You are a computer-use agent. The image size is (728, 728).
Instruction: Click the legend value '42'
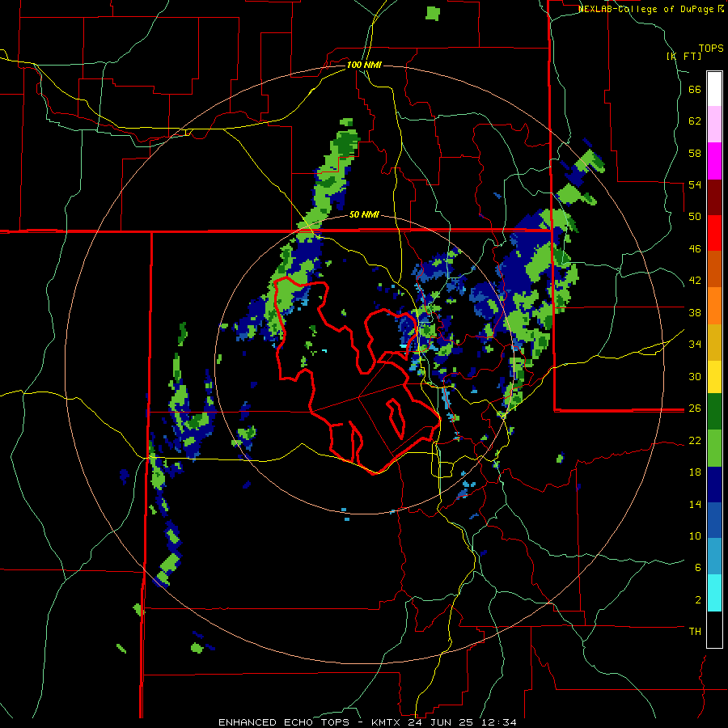695,281
